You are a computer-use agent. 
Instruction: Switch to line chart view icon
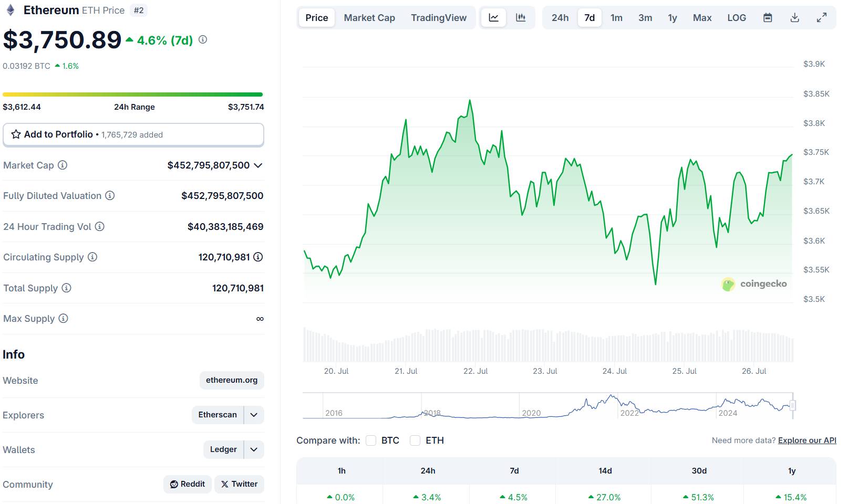pos(494,17)
